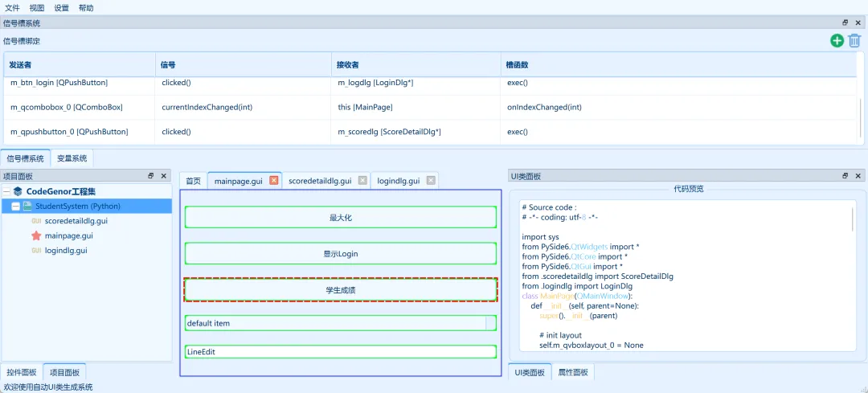Click the LineEdit field in the canvas

pos(341,351)
